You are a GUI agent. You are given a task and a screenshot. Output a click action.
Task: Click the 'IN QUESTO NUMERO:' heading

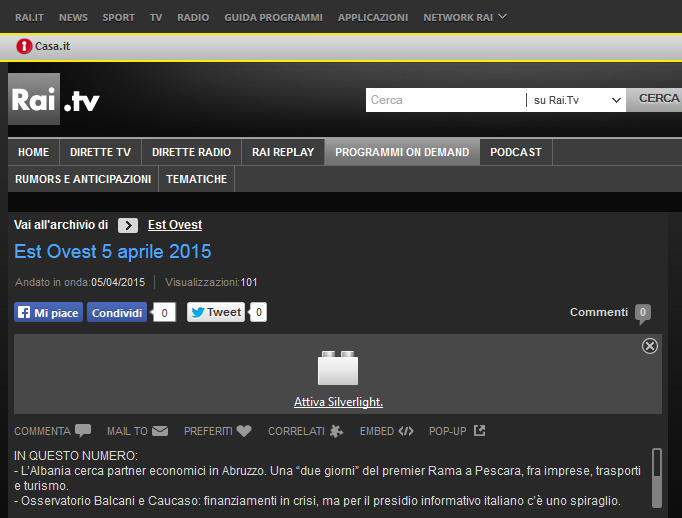point(76,456)
